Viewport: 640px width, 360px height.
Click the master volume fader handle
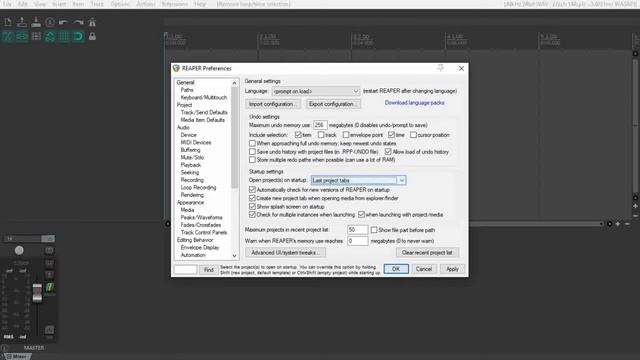click(37, 292)
